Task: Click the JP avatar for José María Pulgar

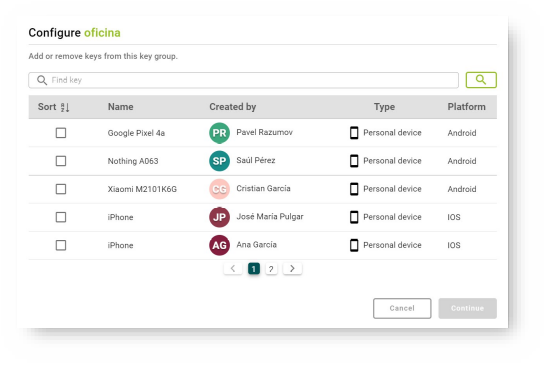Action: point(220,217)
